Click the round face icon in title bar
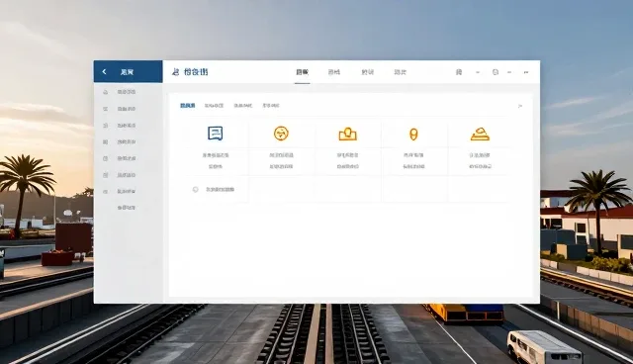 coord(496,72)
